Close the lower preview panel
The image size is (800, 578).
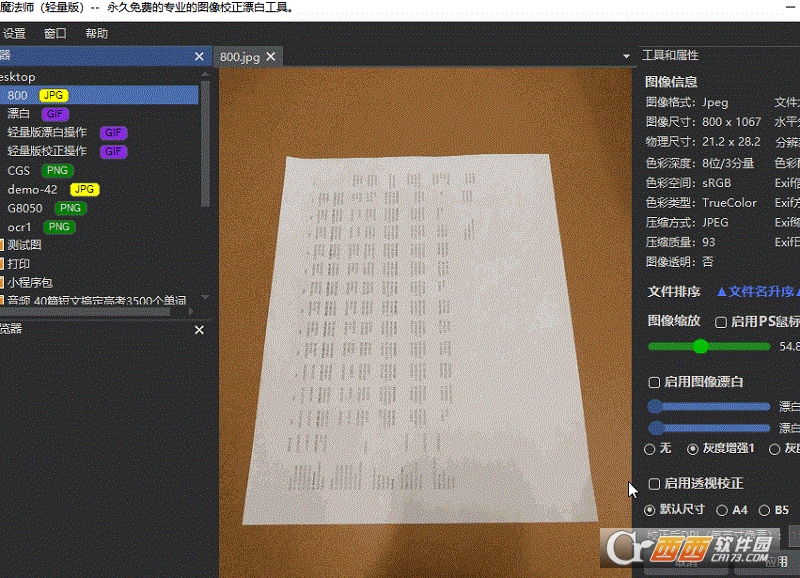pos(199,330)
